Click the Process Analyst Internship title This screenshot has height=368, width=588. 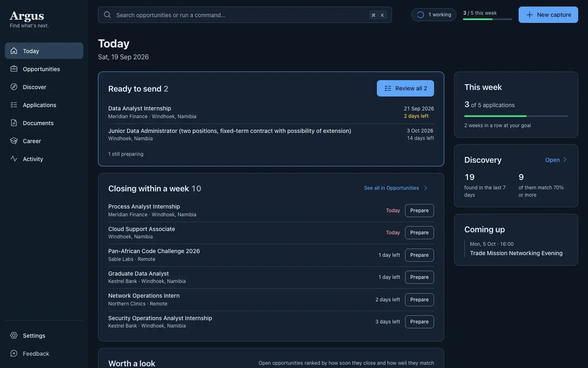pyautogui.click(x=144, y=206)
